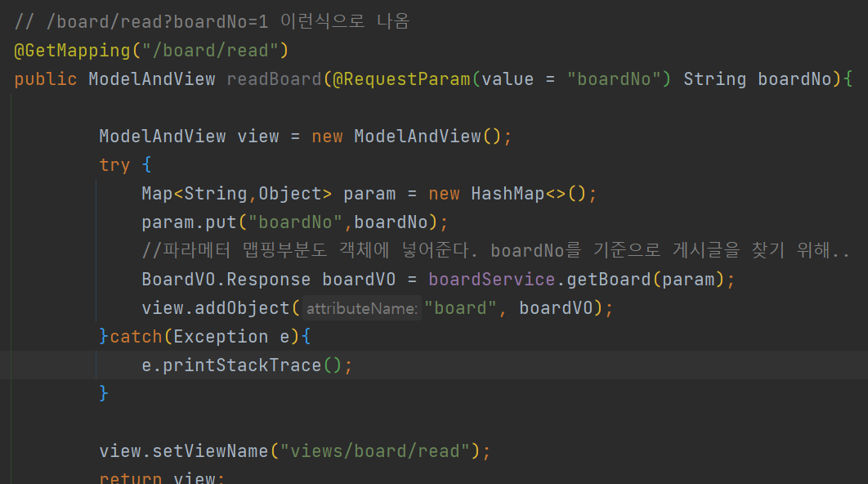Click the getBoard method call
This screenshot has height=484, width=868.
(608, 280)
